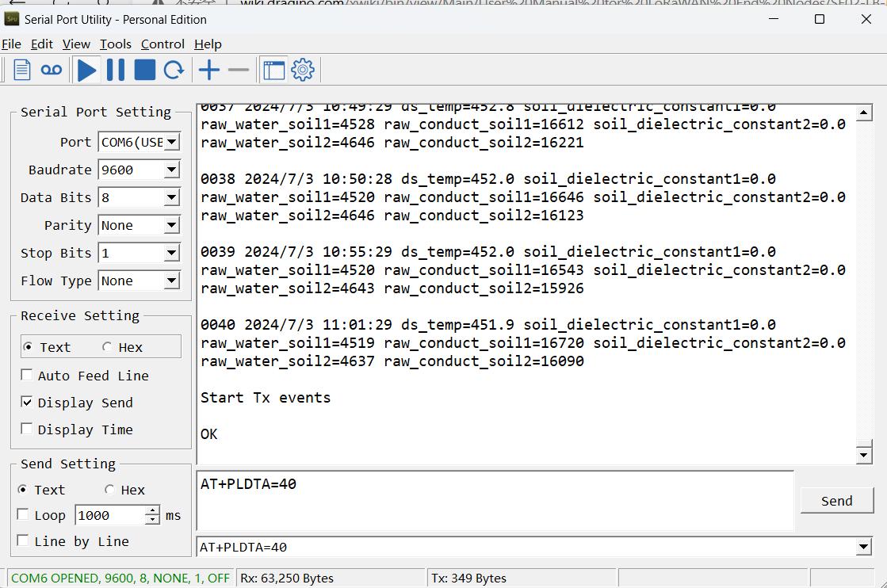The height and width of the screenshot is (588, 887).
Task: Click log entry '0038 2024/7/3 10:50:28'
Action: (296, 178)
